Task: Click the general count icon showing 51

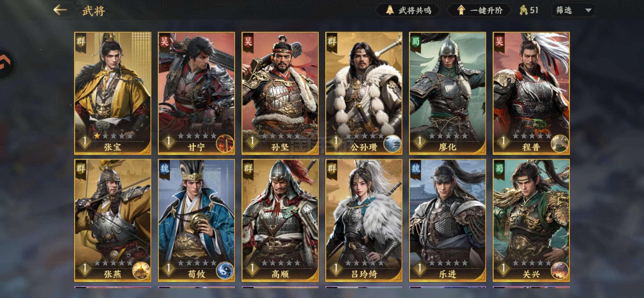Action: (529, 10)
